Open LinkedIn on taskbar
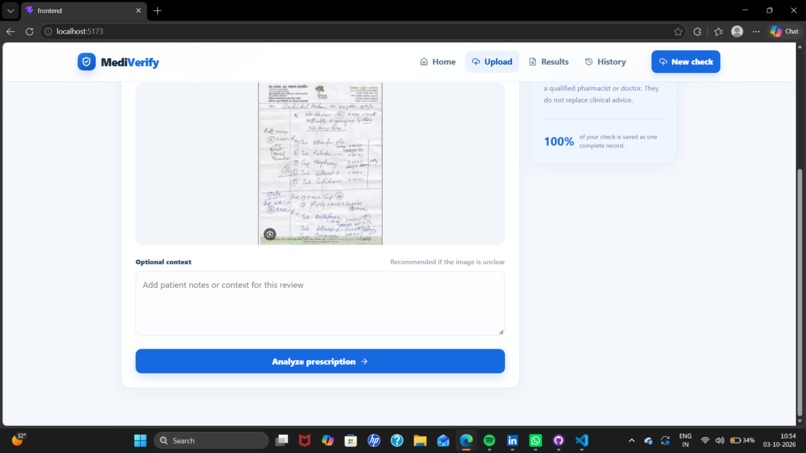The image size is (806, 453). tap(512, 441)
